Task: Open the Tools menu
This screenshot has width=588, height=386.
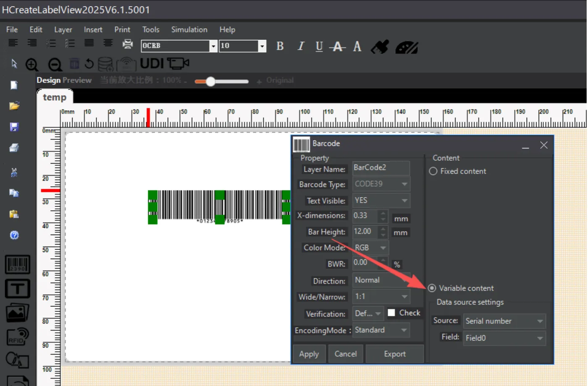Action: pyautogui.click(x=151, y=29)
